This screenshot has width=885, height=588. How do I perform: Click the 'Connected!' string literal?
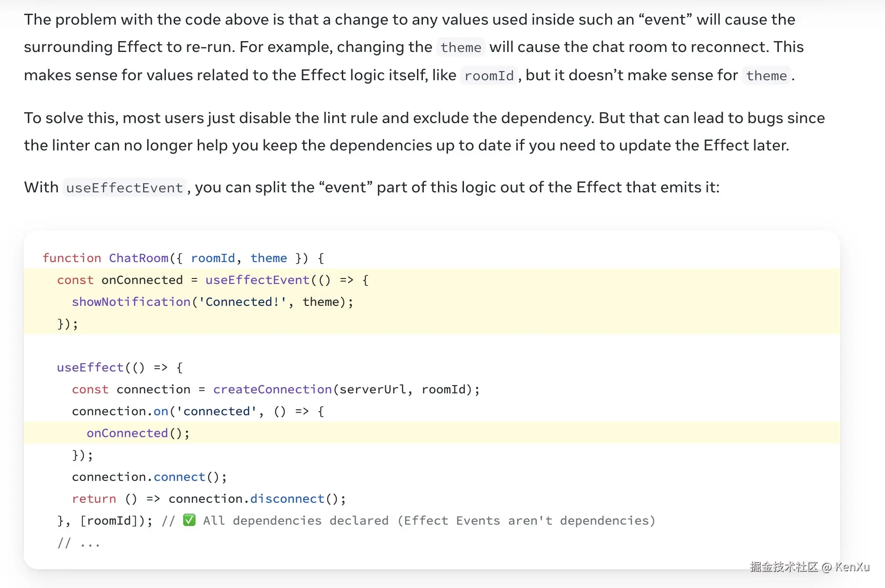(x=242, y=302)
